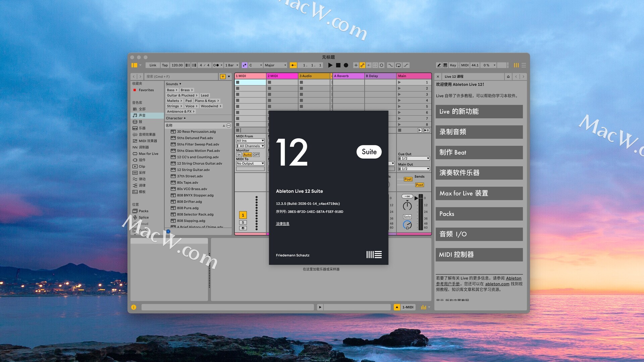Click the Arrangement Record button
The width and height of the screenshot is (644, 362).
346,65
